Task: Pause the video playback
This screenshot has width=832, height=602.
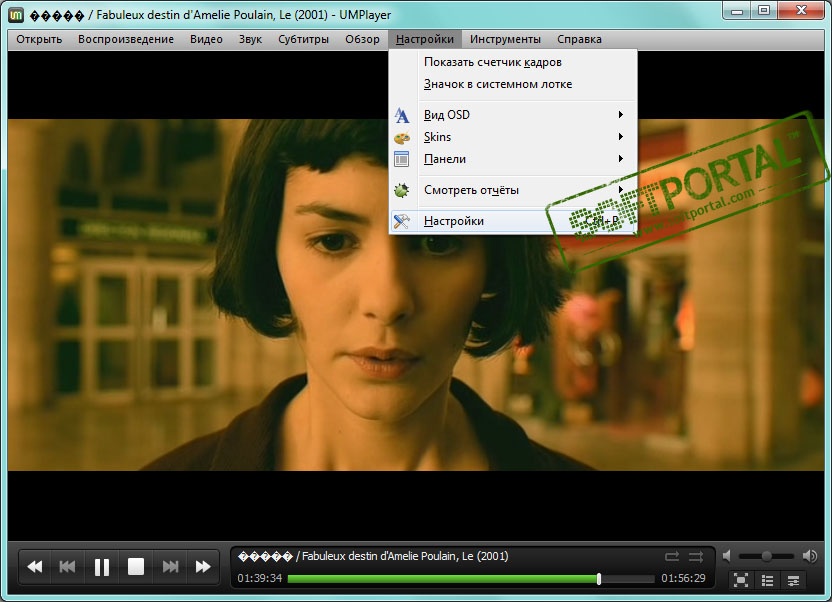Action: [101, 567]
